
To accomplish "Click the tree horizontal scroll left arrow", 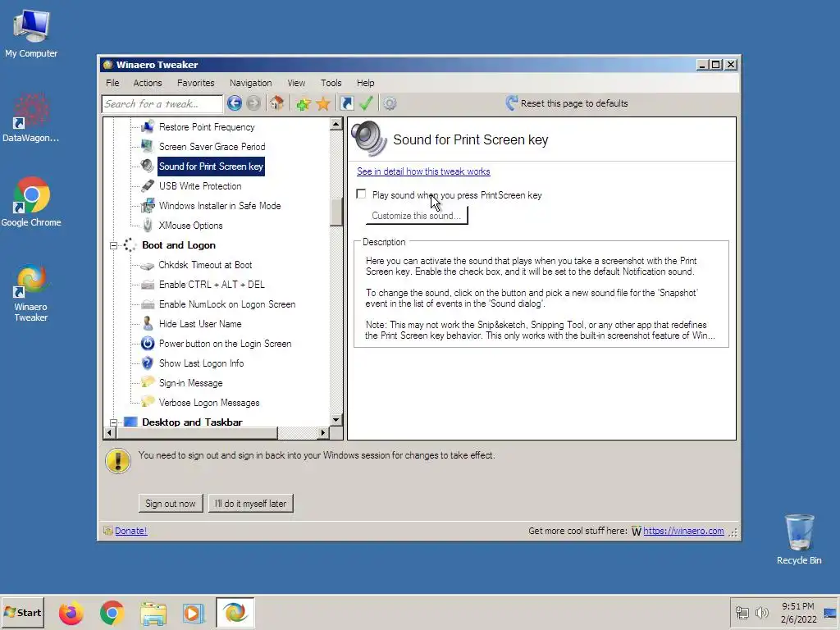I will point(110,432).
